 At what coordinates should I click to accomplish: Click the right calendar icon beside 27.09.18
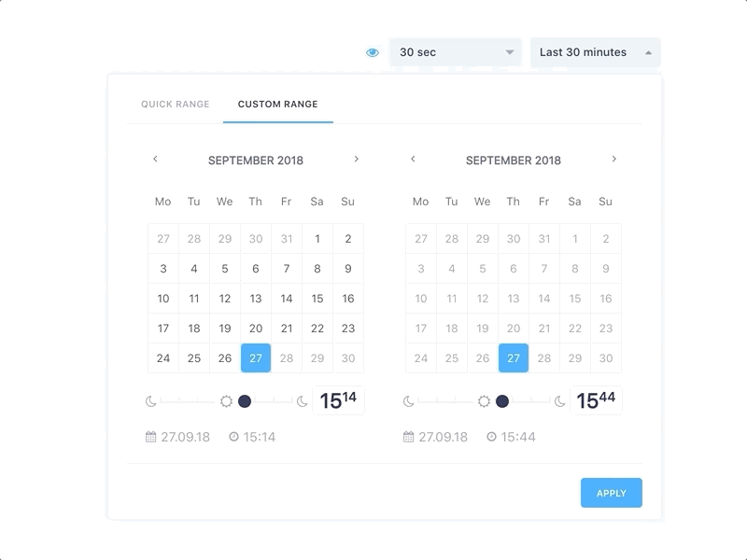point(408,437)
